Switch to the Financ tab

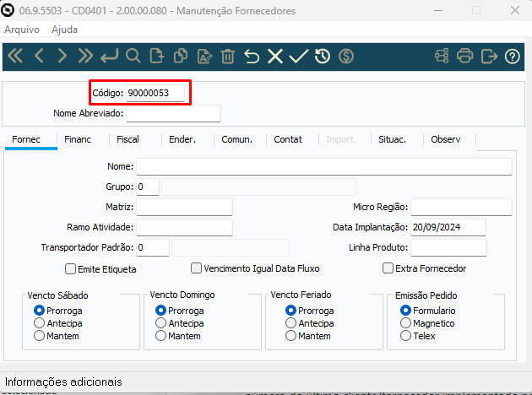click(x=78, y=139)
